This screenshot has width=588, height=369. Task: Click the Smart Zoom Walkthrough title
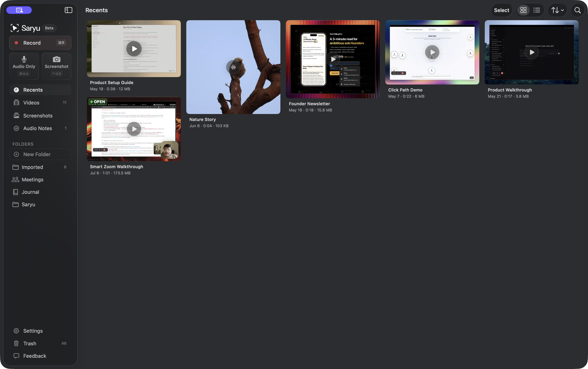(116, 167)
